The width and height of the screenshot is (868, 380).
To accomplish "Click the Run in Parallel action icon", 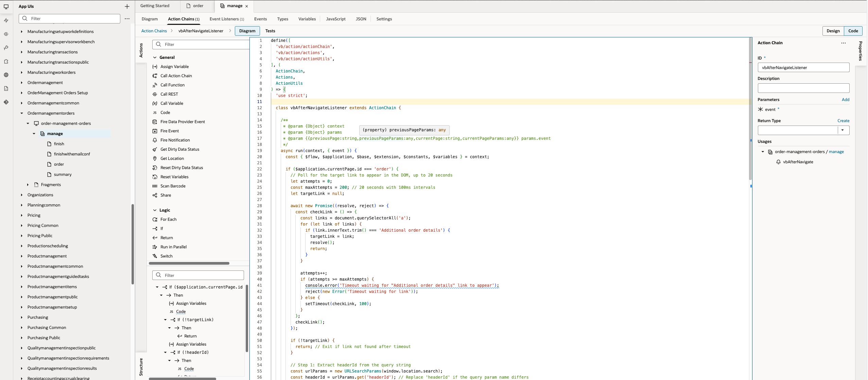I will pos(155,247).
